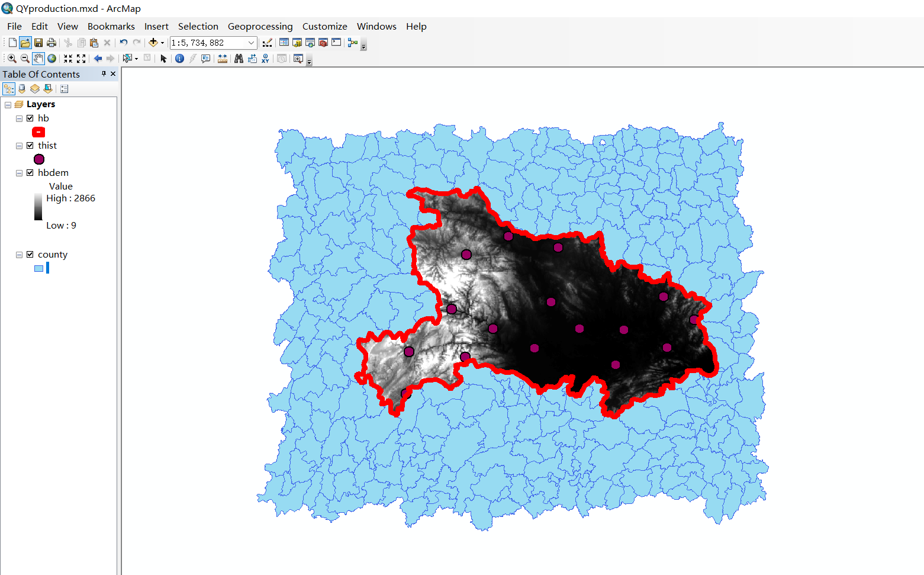Open the map scale dropdown
Image resolution: width=924 pixels, height=575 pixels.
pos(251,42)
